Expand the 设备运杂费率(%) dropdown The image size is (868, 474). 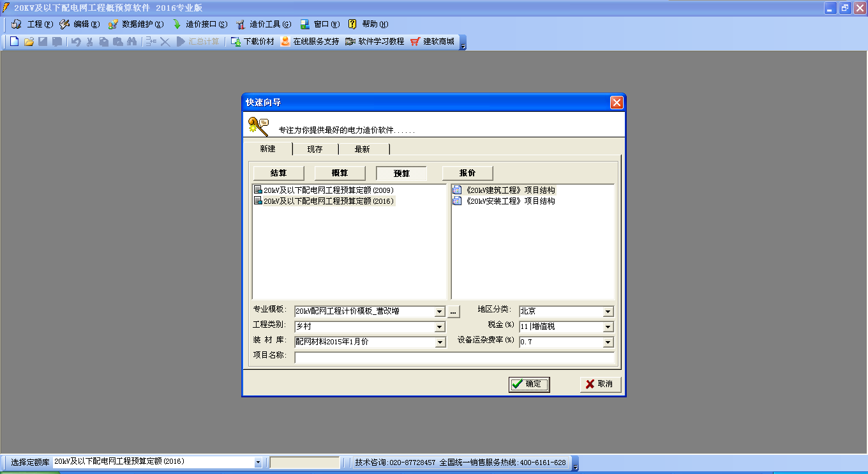click(608, 342)
